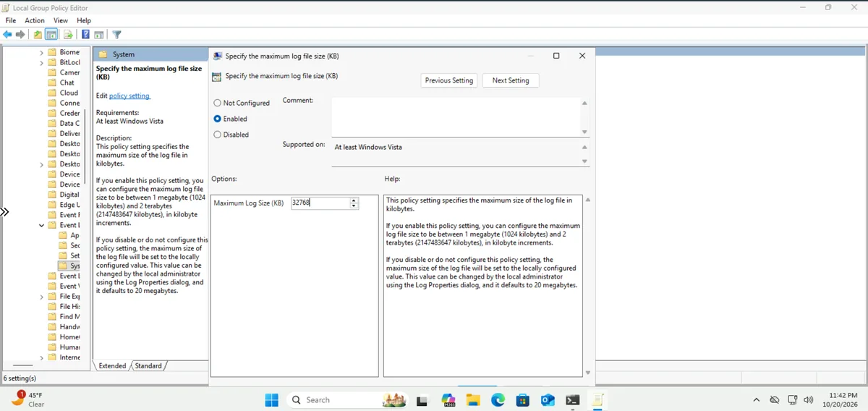This screenshot has width=868, height=411.
Task: Select the Sec subfolder under Event Log
Action: click(x=69, y=245)
